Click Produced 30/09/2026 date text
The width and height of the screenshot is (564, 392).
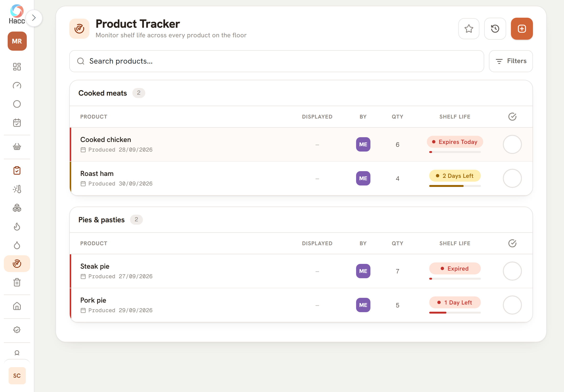[120, 184]
